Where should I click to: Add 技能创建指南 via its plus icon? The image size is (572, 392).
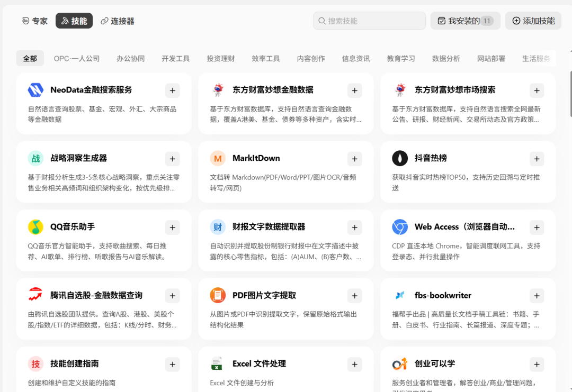173,364
